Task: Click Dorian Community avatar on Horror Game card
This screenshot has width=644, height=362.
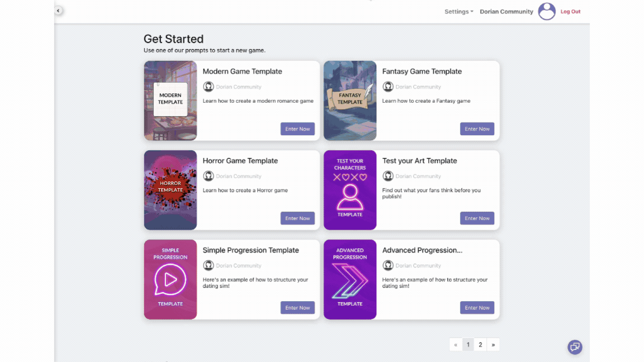Action: [208, 176]
